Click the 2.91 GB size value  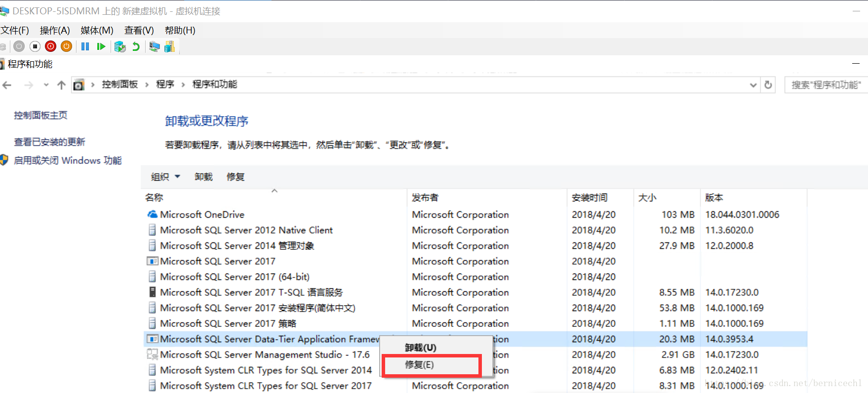678,354
